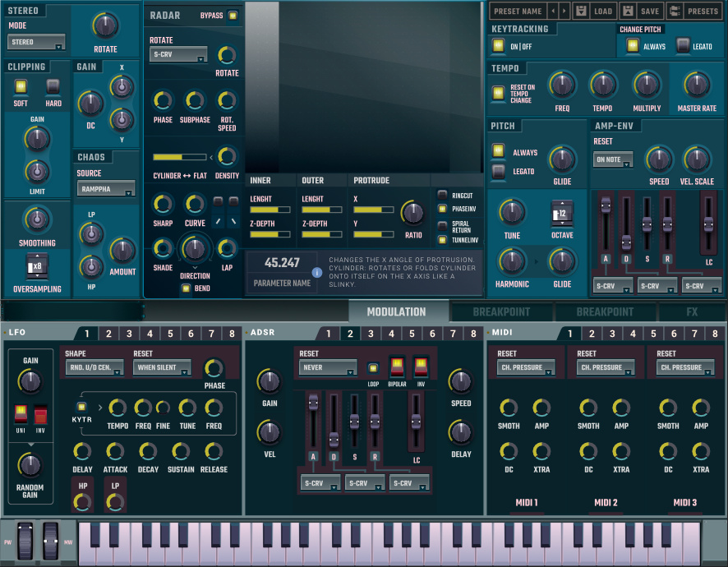Click the Stereo Rotate knob
This screenshot has height=567, width=728.
click(105, 25)
